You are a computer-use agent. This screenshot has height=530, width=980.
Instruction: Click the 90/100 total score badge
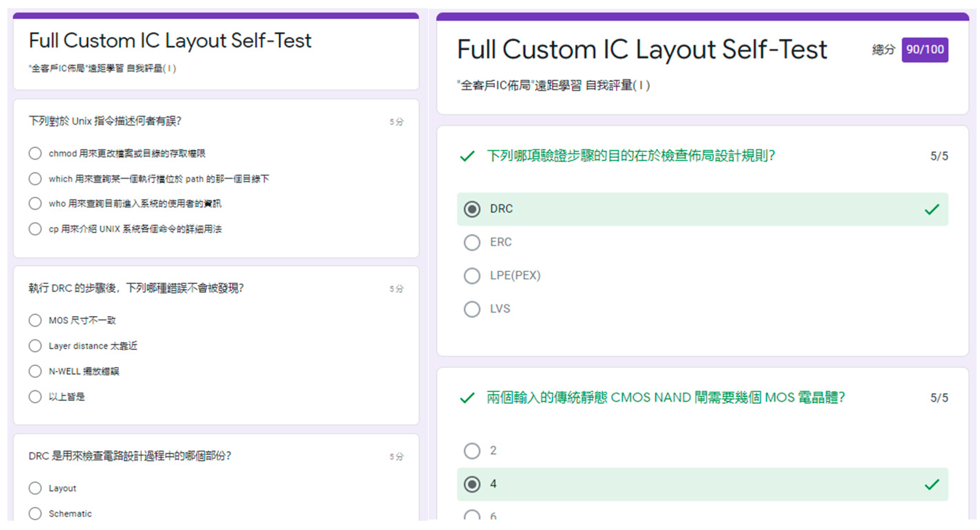click(925, 50)
